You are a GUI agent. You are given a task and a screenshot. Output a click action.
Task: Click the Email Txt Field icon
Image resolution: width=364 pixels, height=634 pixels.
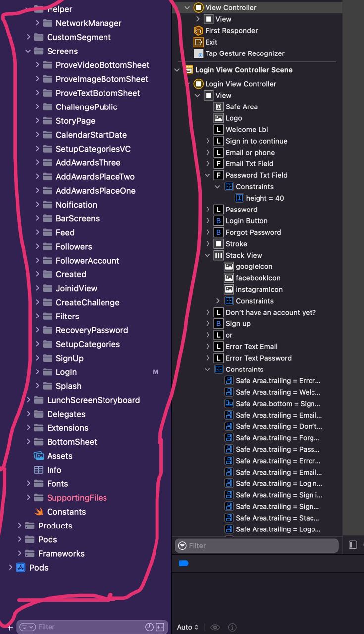219,163
